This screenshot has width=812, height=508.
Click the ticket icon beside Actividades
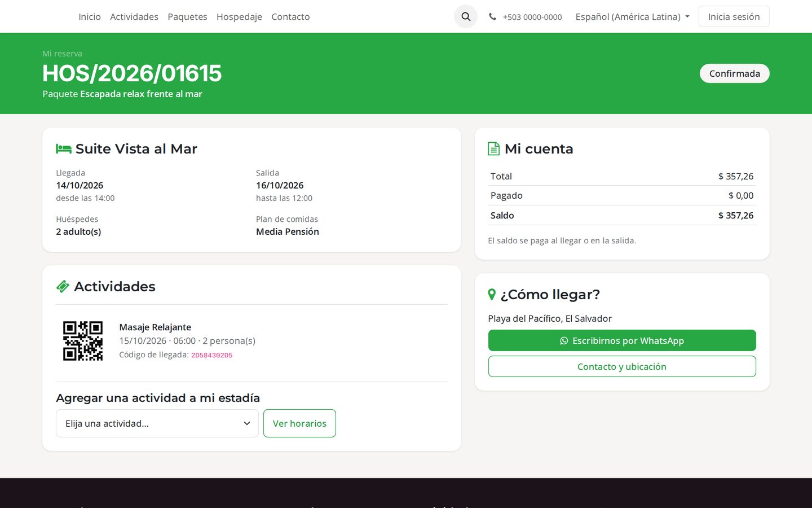63,287
